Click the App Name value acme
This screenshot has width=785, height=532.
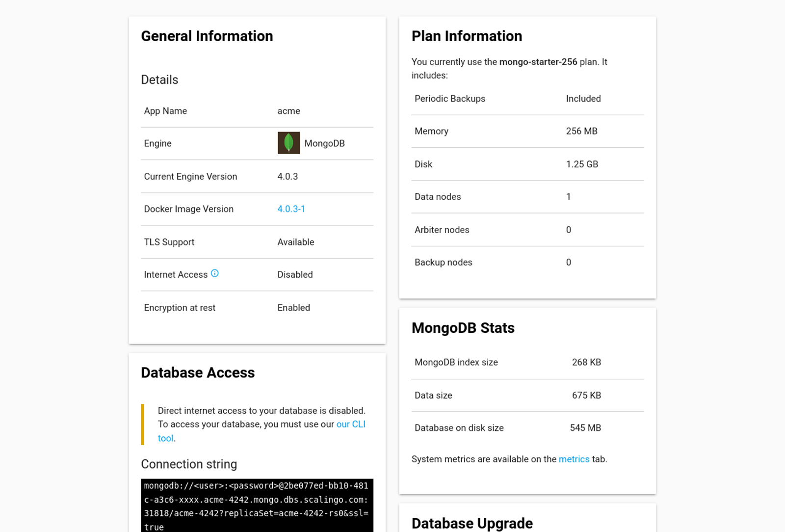click(288, 111)
